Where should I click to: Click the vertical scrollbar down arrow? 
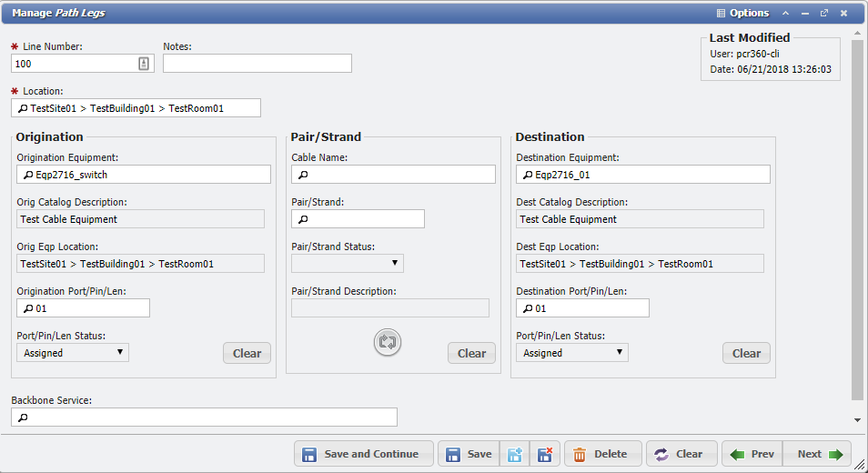pyautogui.click(x=857, y=419)
